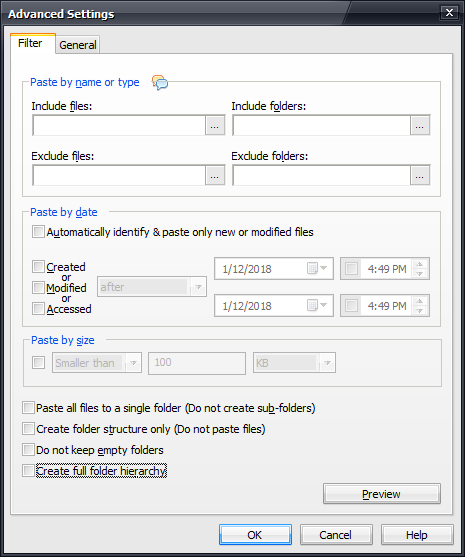Open calendar picker on second date field
This screenshot has height=557, width=465.
coord(317,305)
